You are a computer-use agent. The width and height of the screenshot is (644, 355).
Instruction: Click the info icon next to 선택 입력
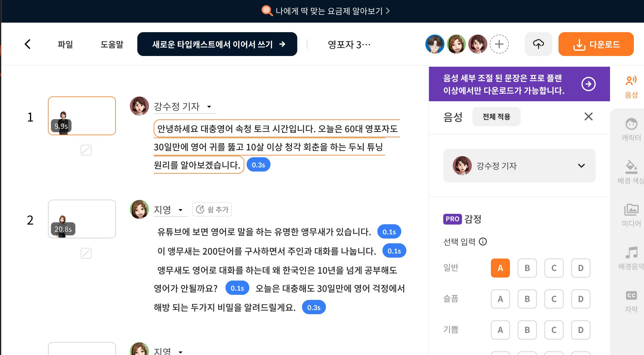click(483, 242)
